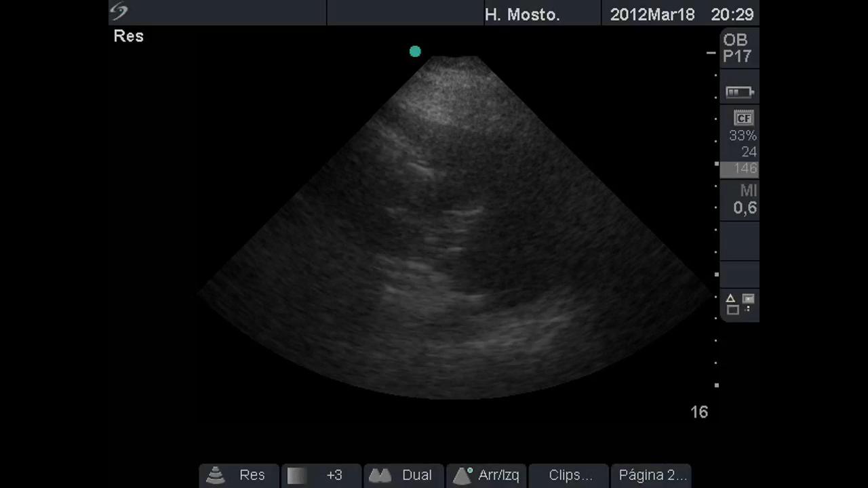Click the 20:29 time display
The image size is (868, 488).
click(732, 15)
